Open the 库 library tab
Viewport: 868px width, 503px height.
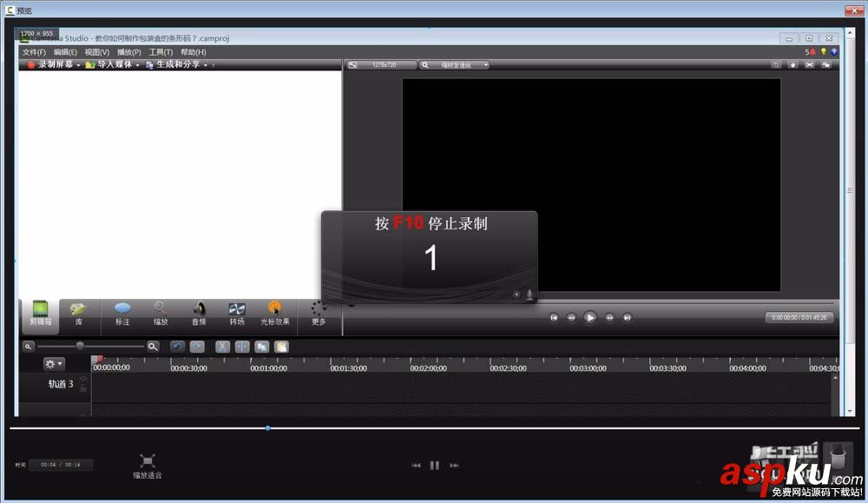pos(79,314)
